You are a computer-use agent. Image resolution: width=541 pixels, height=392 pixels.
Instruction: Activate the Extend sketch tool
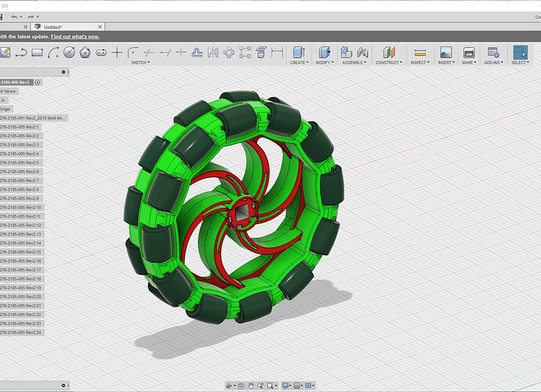tap(165, 53)
